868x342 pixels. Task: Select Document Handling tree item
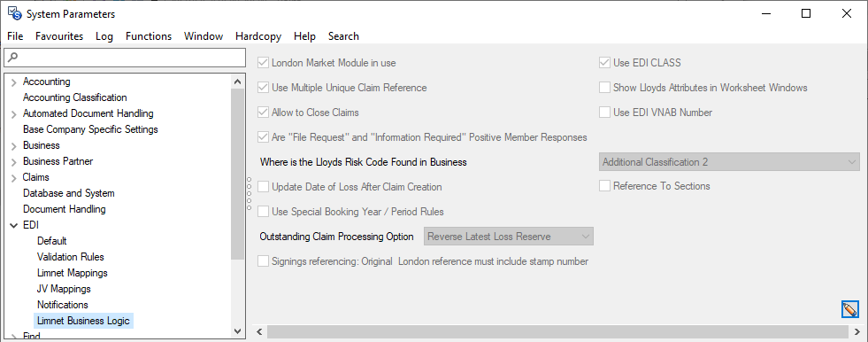(65, 209)
